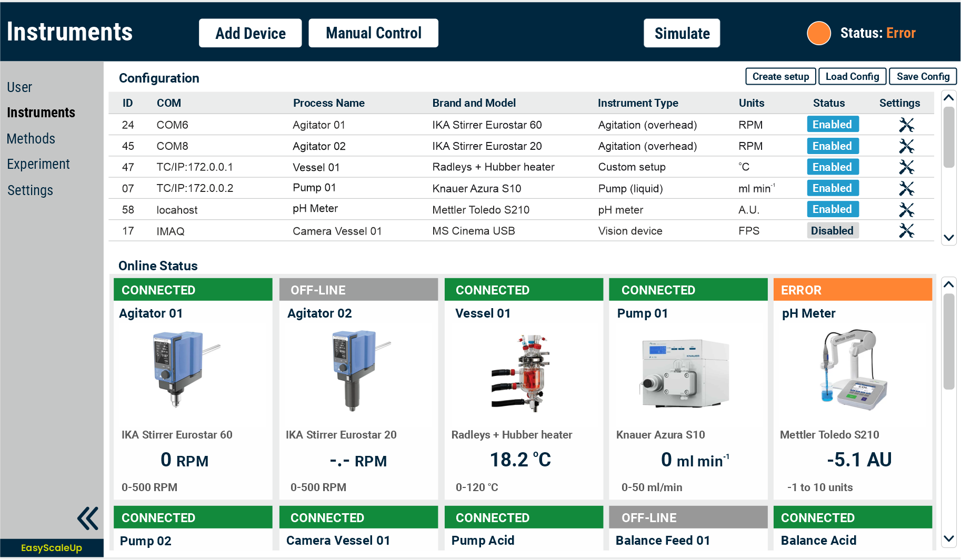Viewport: 961px width, 560px height.
Task: Go to Experiment in the sidebar
Action: pyautogui.click(x=38, y=165)
